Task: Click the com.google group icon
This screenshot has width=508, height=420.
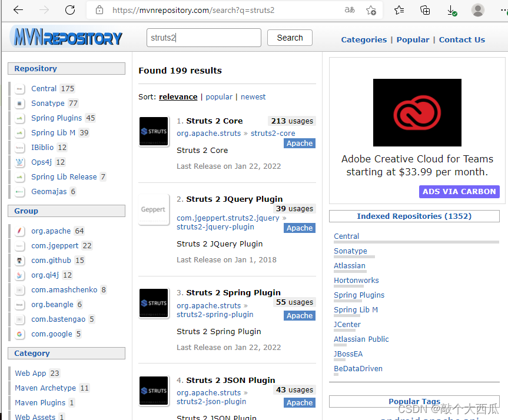Action: (x=19, y=334)
